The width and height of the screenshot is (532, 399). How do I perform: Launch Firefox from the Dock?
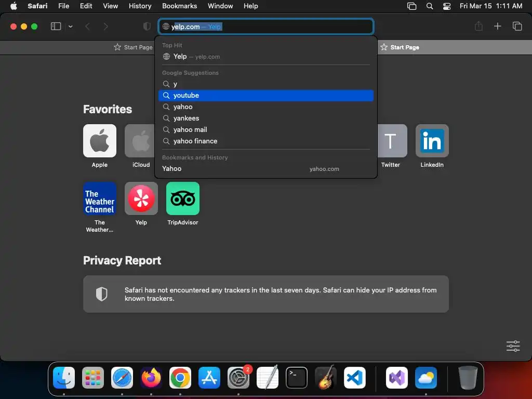151,378
